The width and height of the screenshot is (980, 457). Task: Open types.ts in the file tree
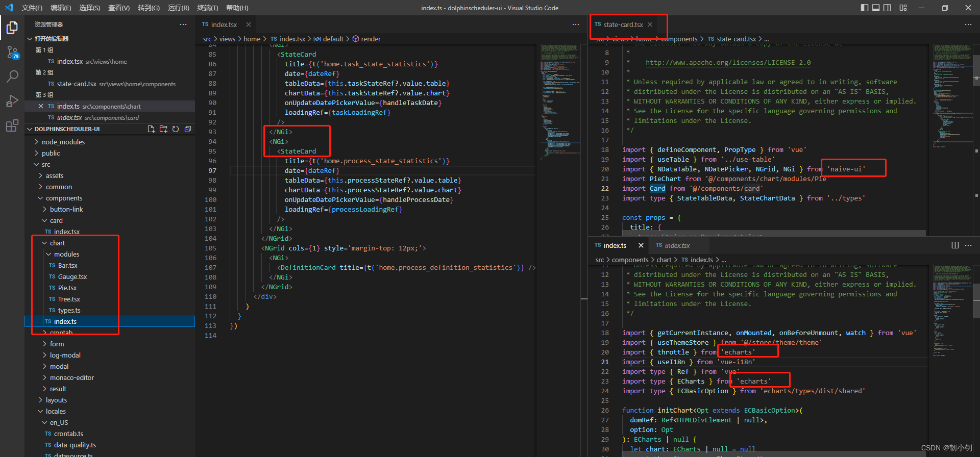coord(69,310)
